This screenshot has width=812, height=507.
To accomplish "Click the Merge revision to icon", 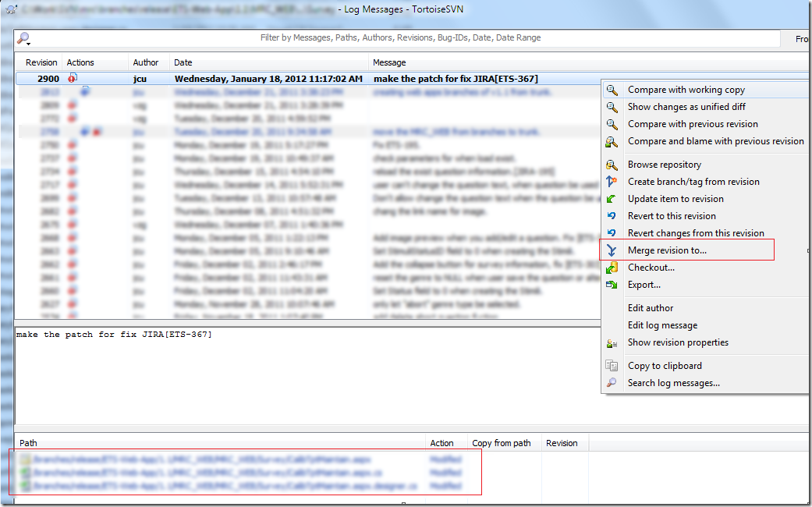I will (x=612, y=250).
